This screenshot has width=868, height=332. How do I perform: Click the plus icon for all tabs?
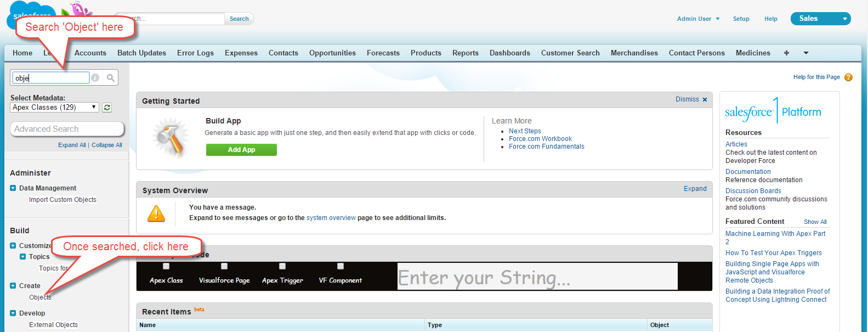point(786,53)
